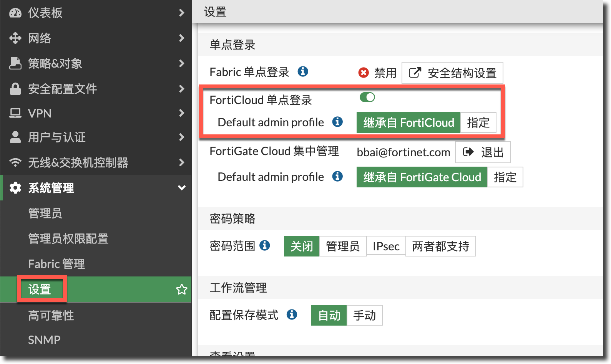Select 继承自 FortiCloud admin profile option

click(408, 122)
